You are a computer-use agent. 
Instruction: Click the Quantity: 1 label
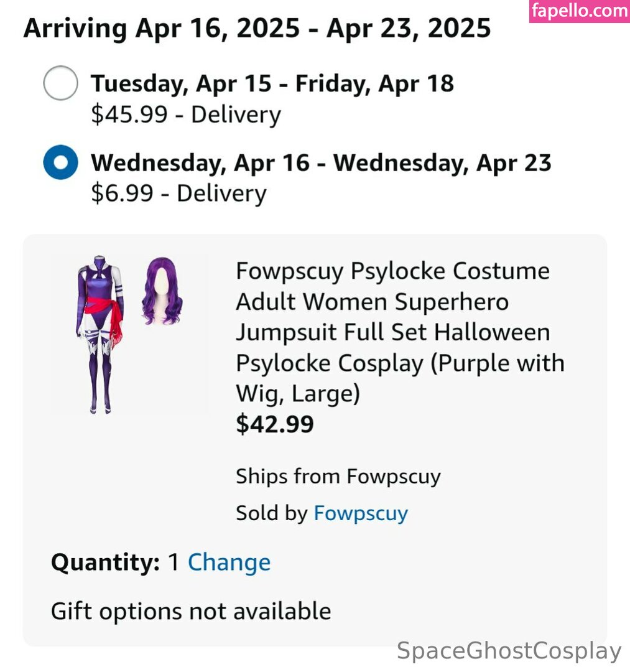(115, 562)
